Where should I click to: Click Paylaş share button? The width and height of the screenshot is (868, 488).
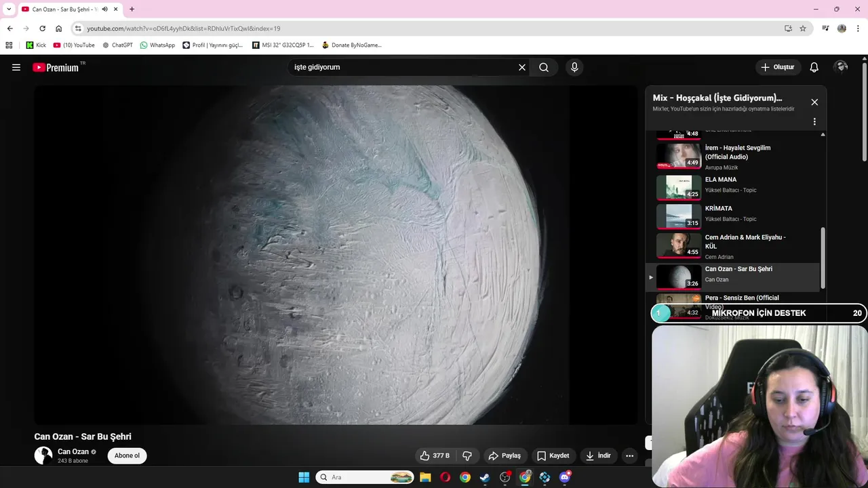point(505,455)
